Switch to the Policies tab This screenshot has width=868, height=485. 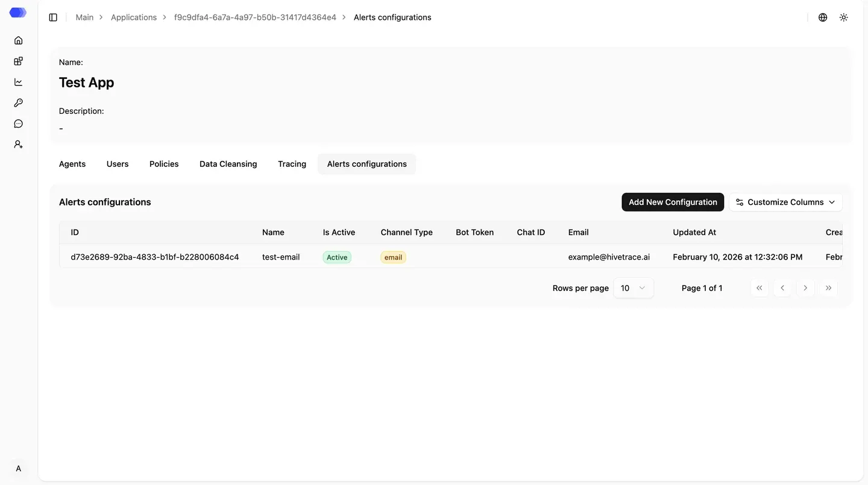click(164, 164)
